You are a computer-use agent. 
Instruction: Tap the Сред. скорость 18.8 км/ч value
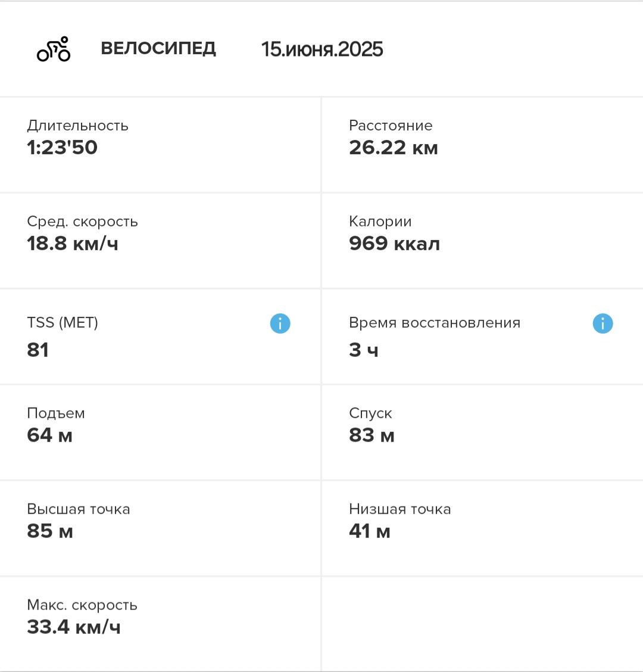(x=73, y=244)
